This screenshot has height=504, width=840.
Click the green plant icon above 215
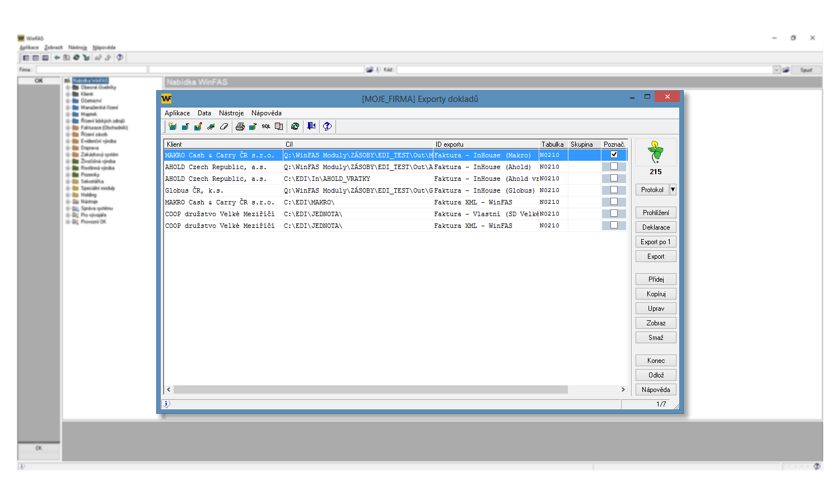pyautogui.click(x=656, y=152)
